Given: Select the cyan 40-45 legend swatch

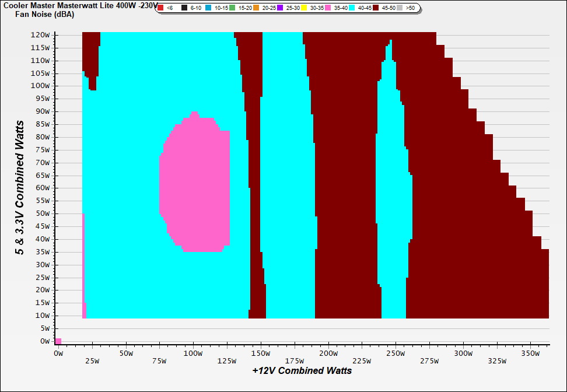Looking at the screenshot, I should (352, 8).
